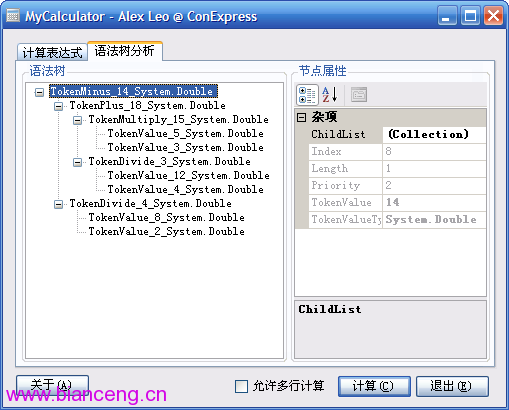Select tree node TokenValue_4_System.Double

[x=185, y=189]
